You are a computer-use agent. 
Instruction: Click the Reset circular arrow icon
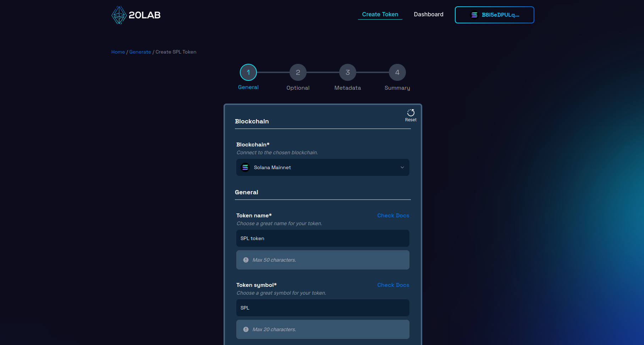click(x=411, y=113)
